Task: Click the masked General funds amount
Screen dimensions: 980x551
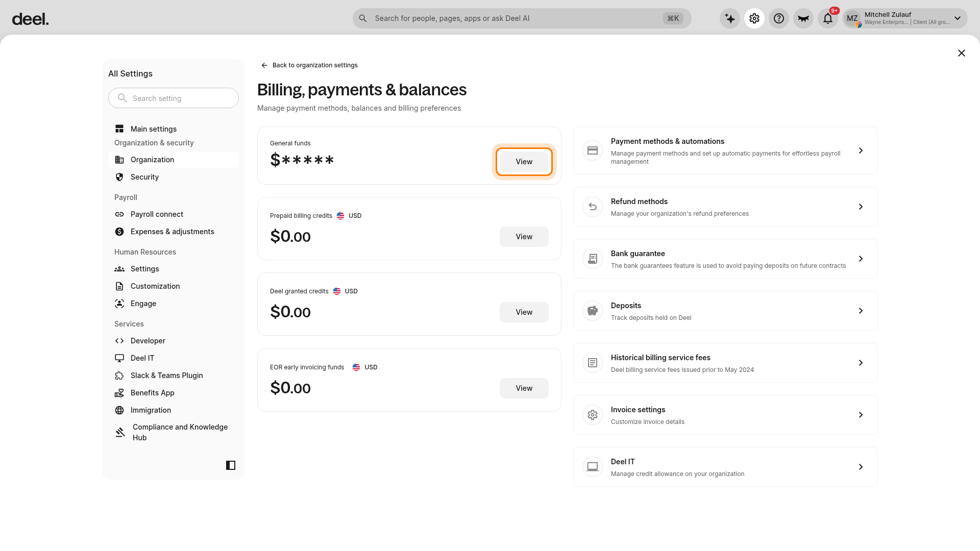Action: [x=302, y=160]
